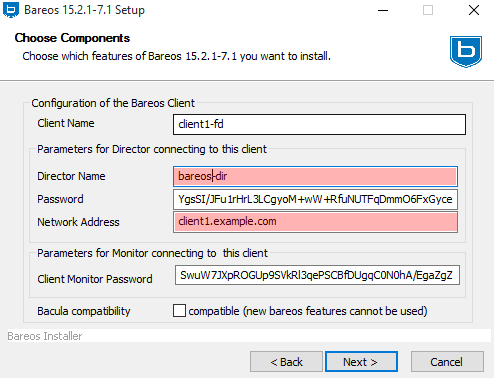Click the Client Name input field
The height and width of the screenshot is (378, 494).
[x=319, y=124]
